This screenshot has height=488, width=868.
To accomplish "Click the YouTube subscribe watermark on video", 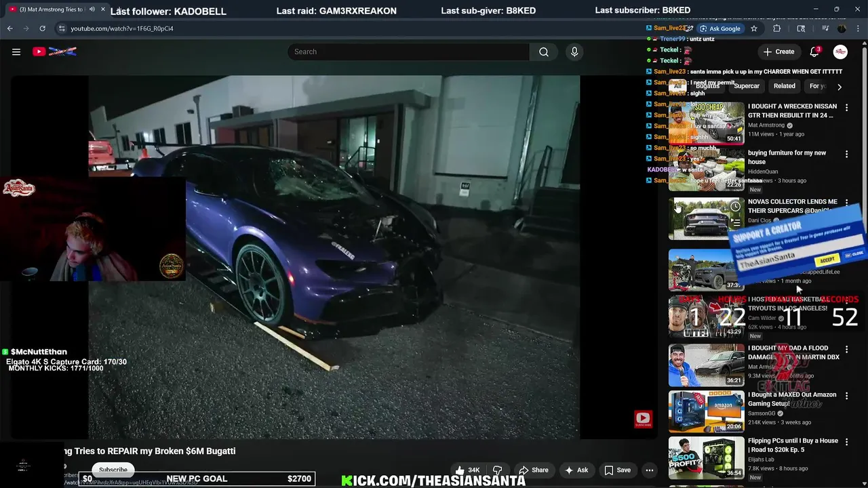I will 643,419.
